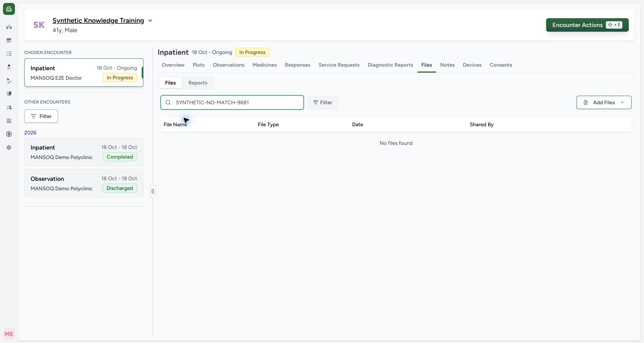Image resolution: width=644 pixels, height=343 pixels.
Task: Open the Diagnostic Reports tab
Action: pos(390,65)
